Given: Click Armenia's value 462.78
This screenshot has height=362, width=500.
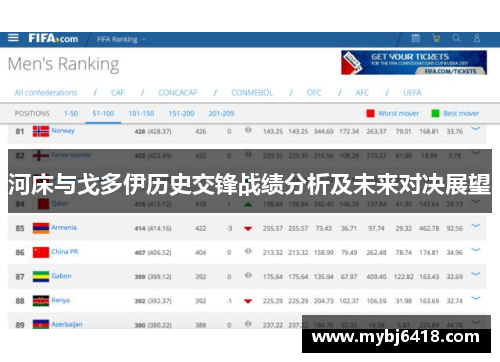Looking at the screenshot, I should 429,229.
